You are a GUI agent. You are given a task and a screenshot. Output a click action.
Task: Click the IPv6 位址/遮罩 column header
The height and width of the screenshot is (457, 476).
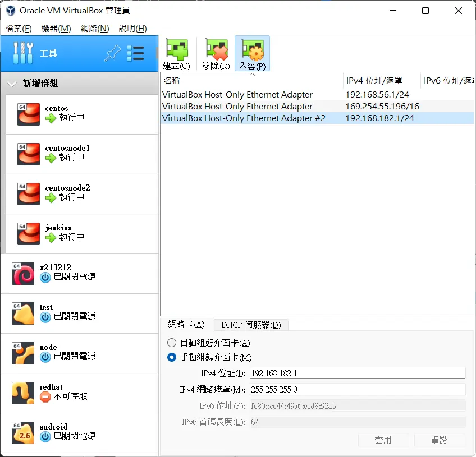pyautogui.click(x=447, y=80)
